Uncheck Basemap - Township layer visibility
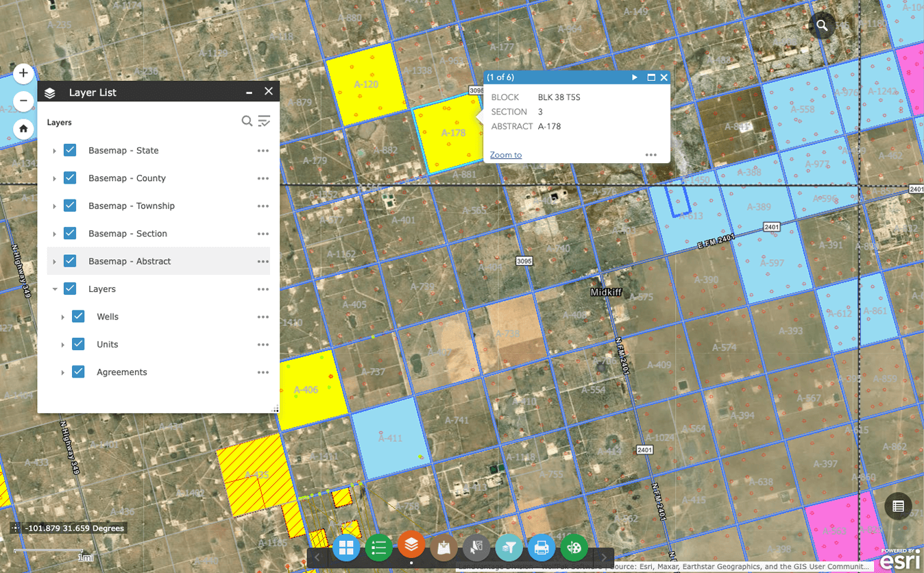Viewport: 924px width, 573px height. 70,206
